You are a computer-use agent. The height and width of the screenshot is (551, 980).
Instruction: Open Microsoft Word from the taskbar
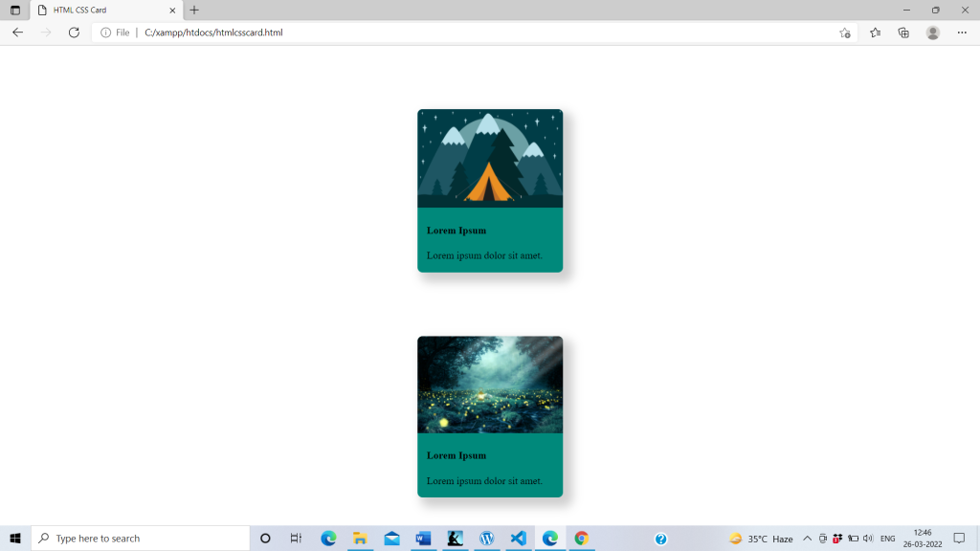pyautogui.click(x=423, y=538)
